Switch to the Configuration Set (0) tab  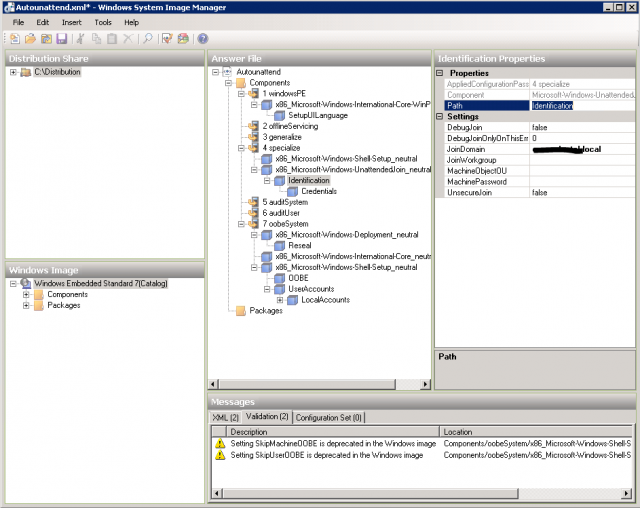pos(329,417)
